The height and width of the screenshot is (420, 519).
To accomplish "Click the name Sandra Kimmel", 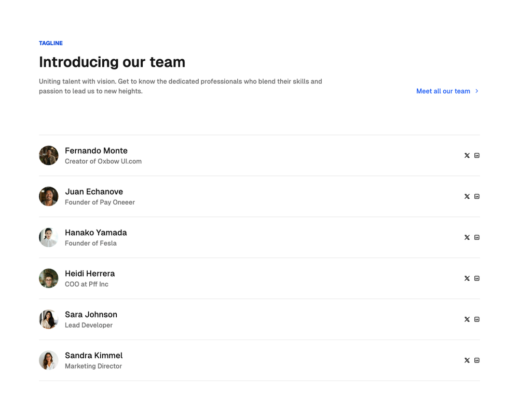I will click(x=93, y=356).
